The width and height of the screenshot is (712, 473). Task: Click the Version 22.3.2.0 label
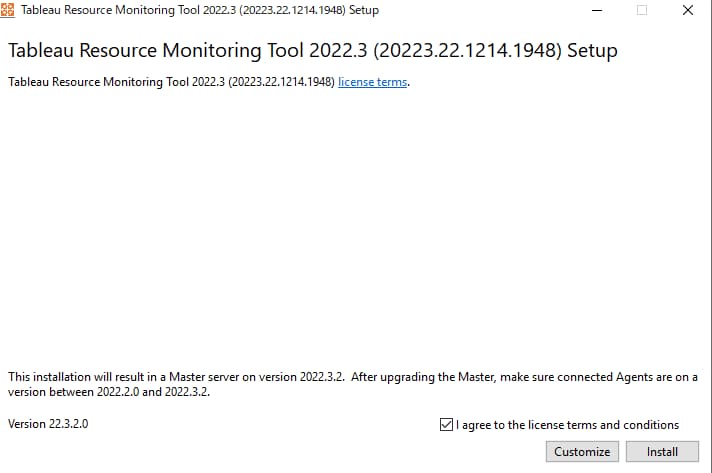point(48,424)
